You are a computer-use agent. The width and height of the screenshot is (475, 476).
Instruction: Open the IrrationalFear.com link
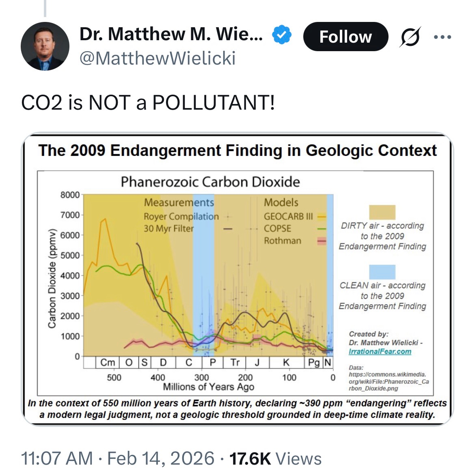coord(380,351)
